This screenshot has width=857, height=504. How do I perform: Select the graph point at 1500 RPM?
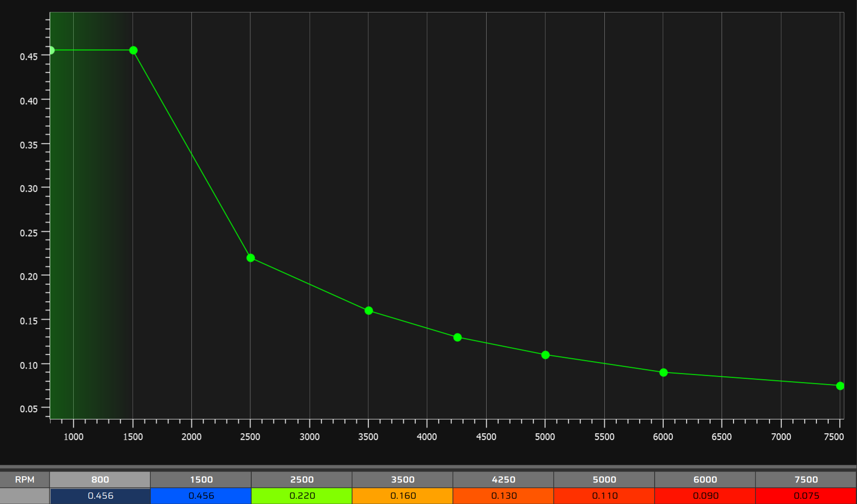pyautogui.click(x=134, y=50)
